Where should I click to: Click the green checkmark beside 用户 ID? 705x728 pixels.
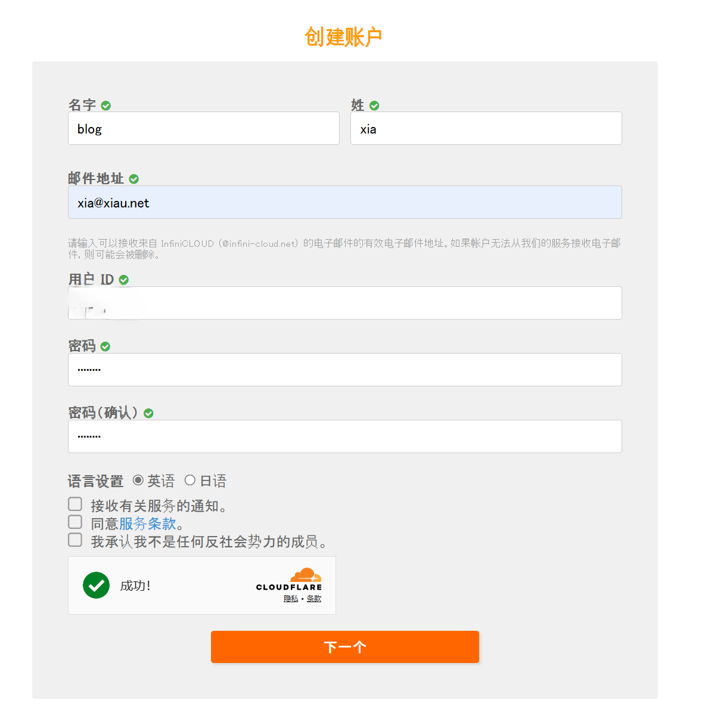(x=124, y=280)
